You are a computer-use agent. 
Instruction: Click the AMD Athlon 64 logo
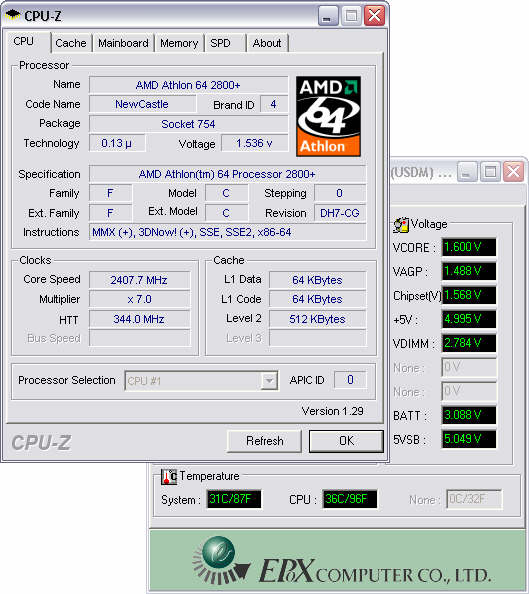[328, 116]
